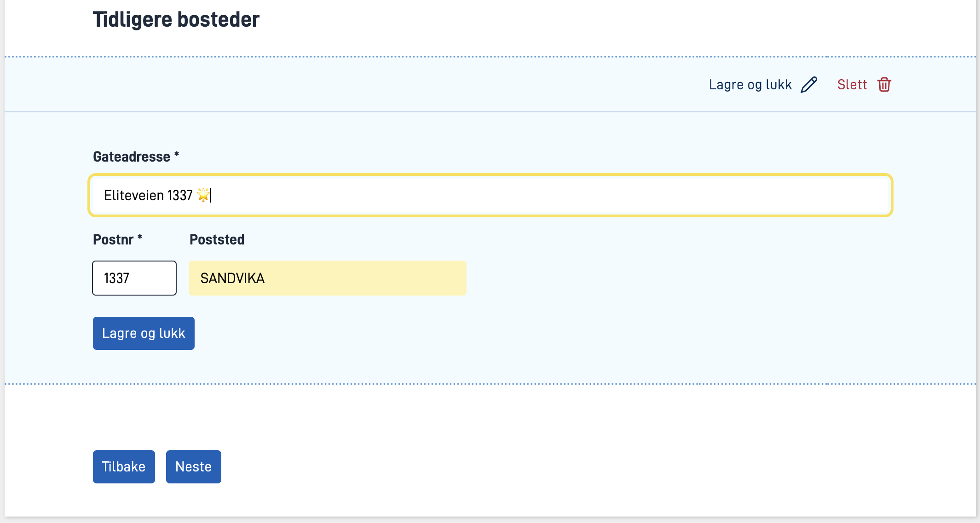
Task: Click the pencil icon beside Lagre og lukk
Action: (809, 85)
